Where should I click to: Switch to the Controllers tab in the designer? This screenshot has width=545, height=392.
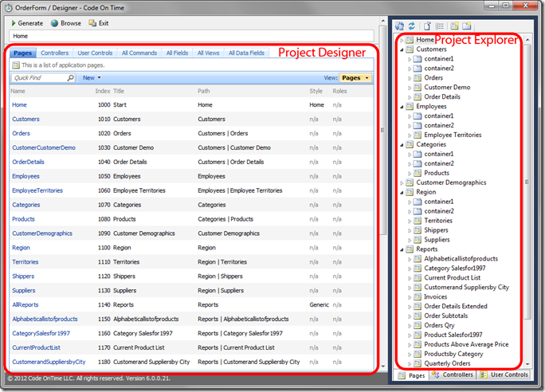click(54, 53)
